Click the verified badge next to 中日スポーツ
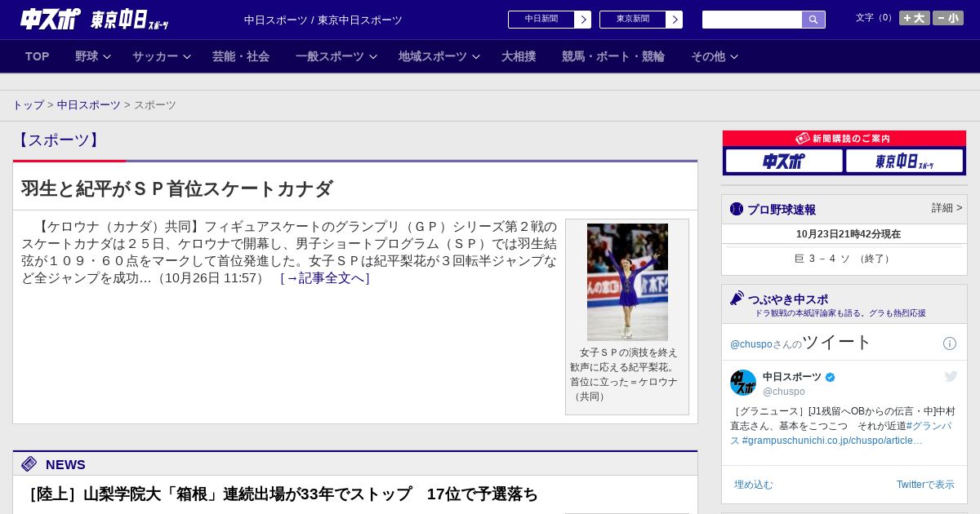The image size is (980, 514). coord(831,377)
